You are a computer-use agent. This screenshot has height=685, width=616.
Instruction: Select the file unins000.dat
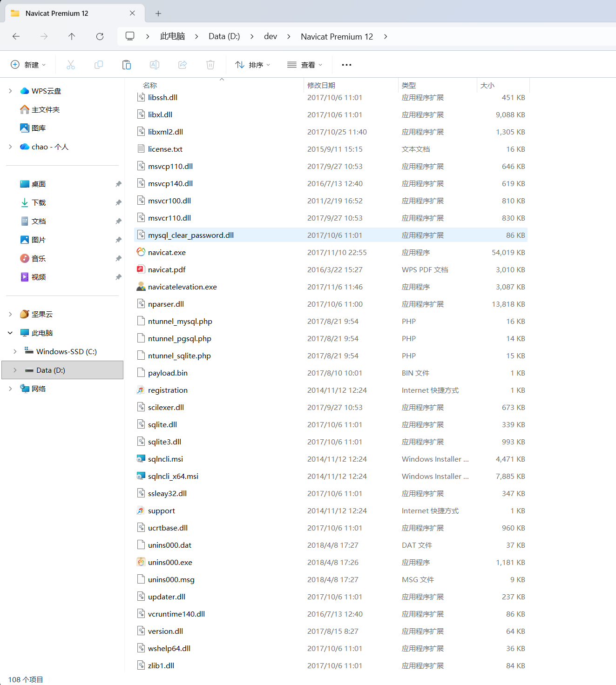click(331, 545)
